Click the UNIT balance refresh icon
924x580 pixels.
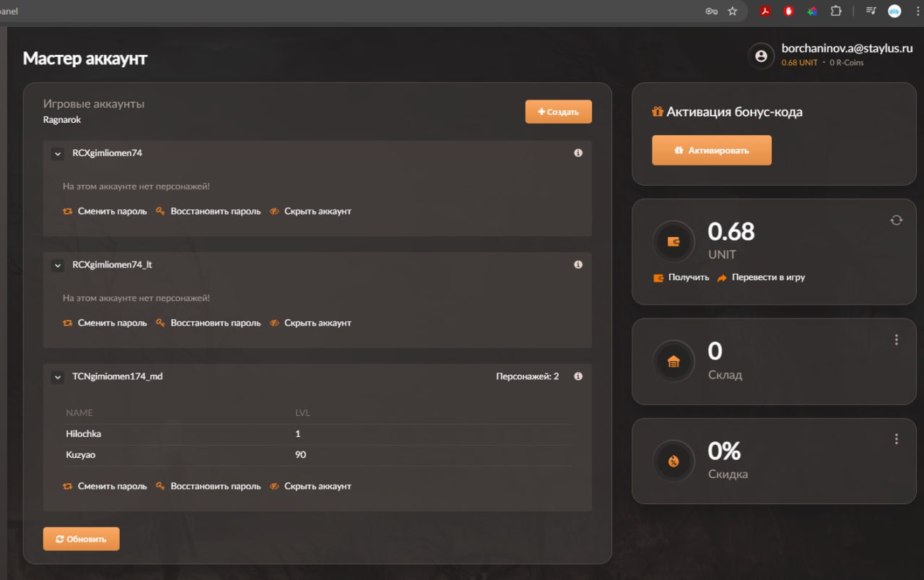(896, 220)
